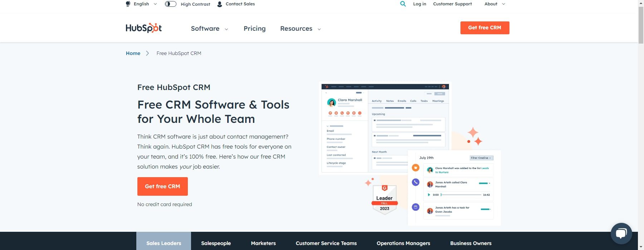Viewport: 644px width, 250px height.
Task: Click the Emails tab in CRM preview
Action: (x=402, y=101)
